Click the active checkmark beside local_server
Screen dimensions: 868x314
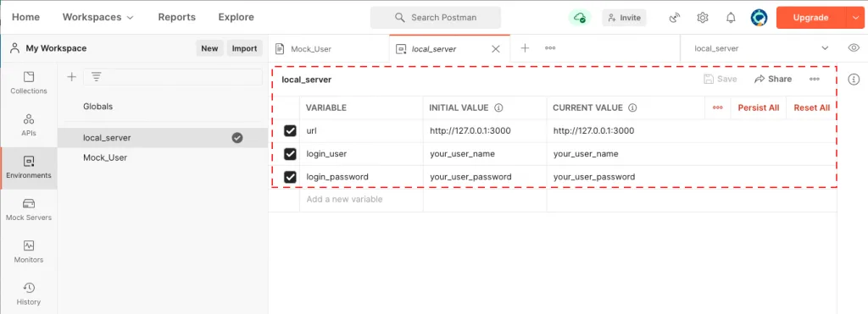[x=237, y=138]
